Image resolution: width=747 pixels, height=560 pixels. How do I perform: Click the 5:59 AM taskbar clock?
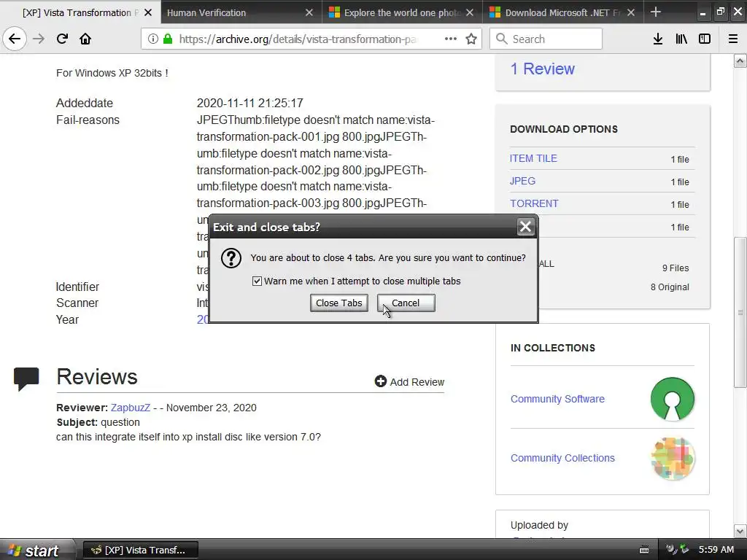pyautogui.click(x=716, y=550)
